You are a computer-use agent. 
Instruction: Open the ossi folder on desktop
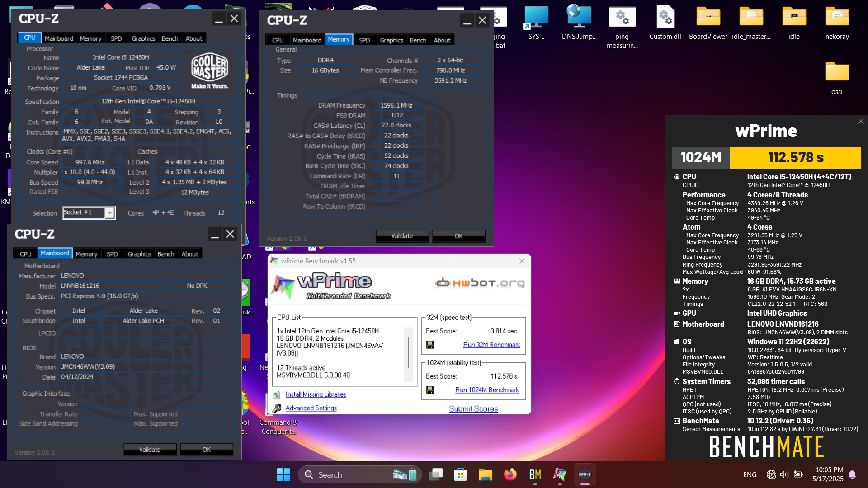pos(837,78)
